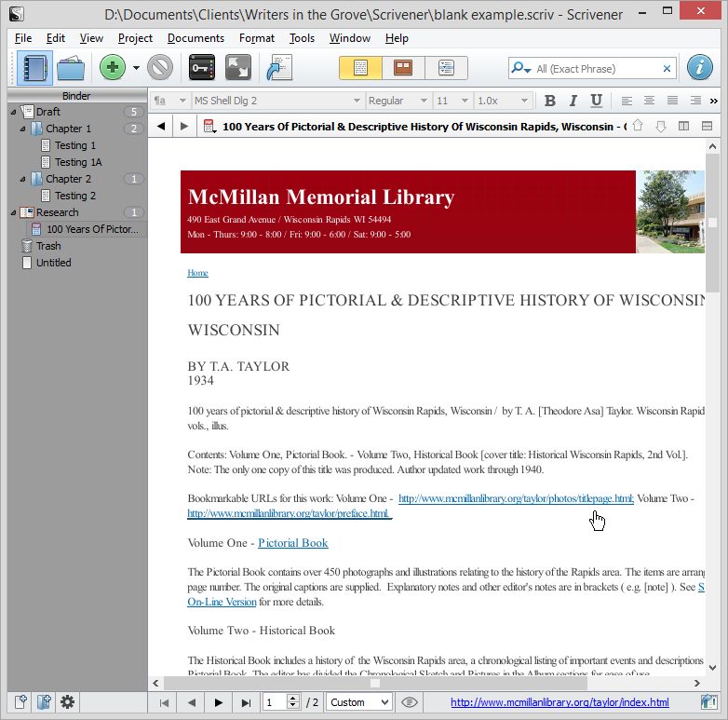Toggle Underline formatting
Image resolution: width=728 pixels, height=720 pixels.
pos(596,101)
